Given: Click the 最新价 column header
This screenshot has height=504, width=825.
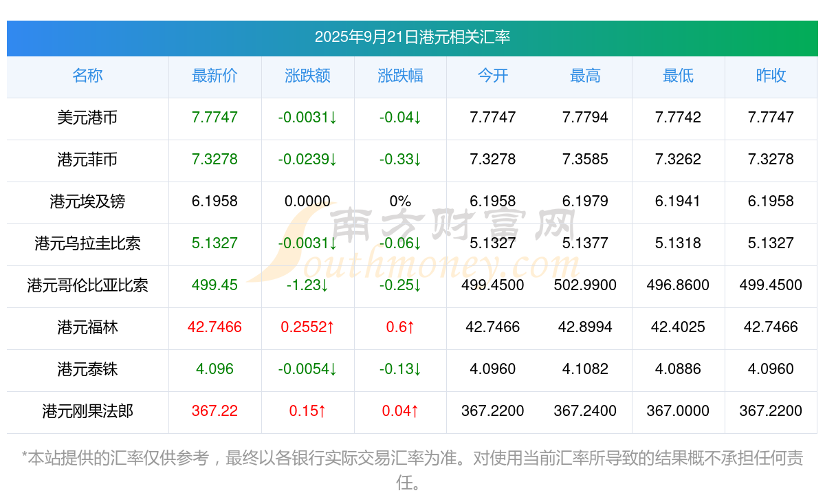Looking at the screenshot, I should [x=215, y=76].
